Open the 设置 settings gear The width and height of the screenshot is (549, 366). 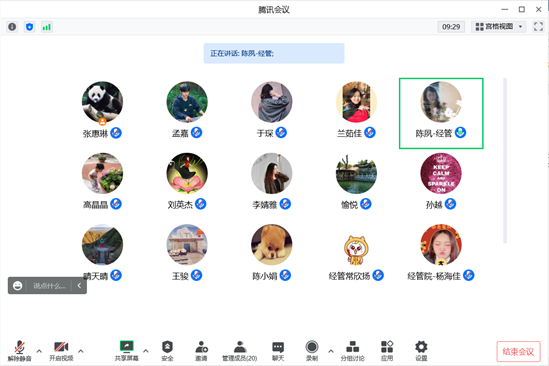(x=421, y=350)
